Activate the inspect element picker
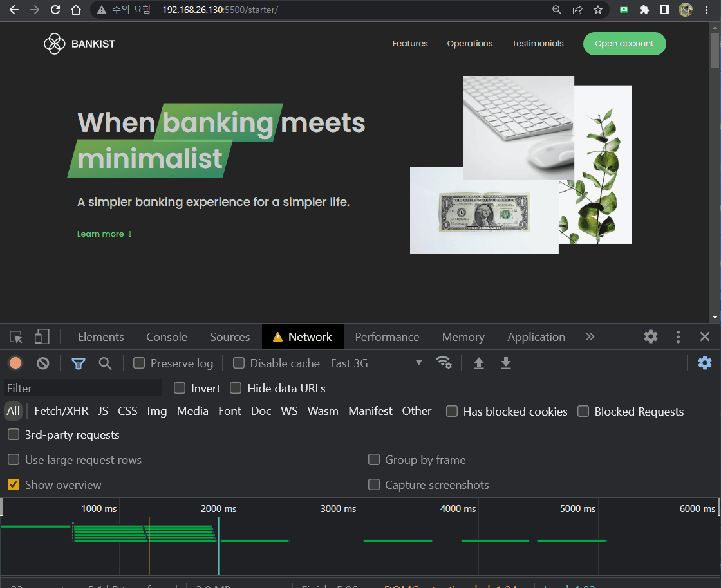721x588 pixels. tap(16, 337)
